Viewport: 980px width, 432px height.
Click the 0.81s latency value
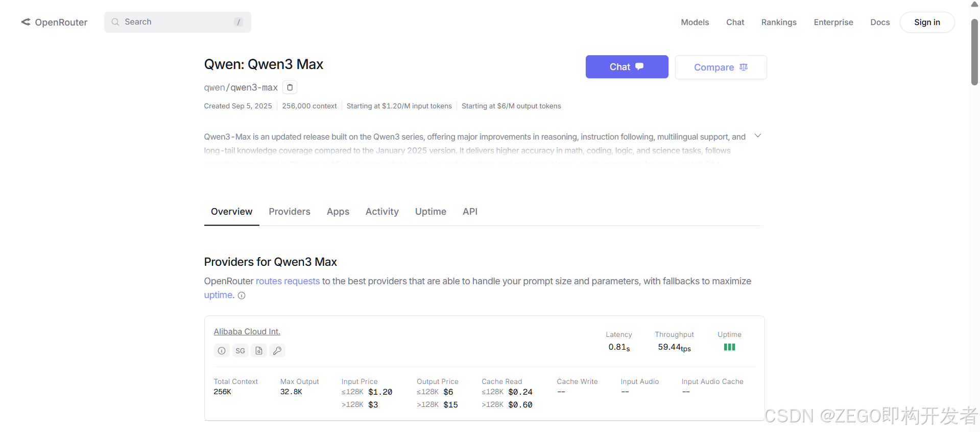pyautogui.click(x=619, y=347)
